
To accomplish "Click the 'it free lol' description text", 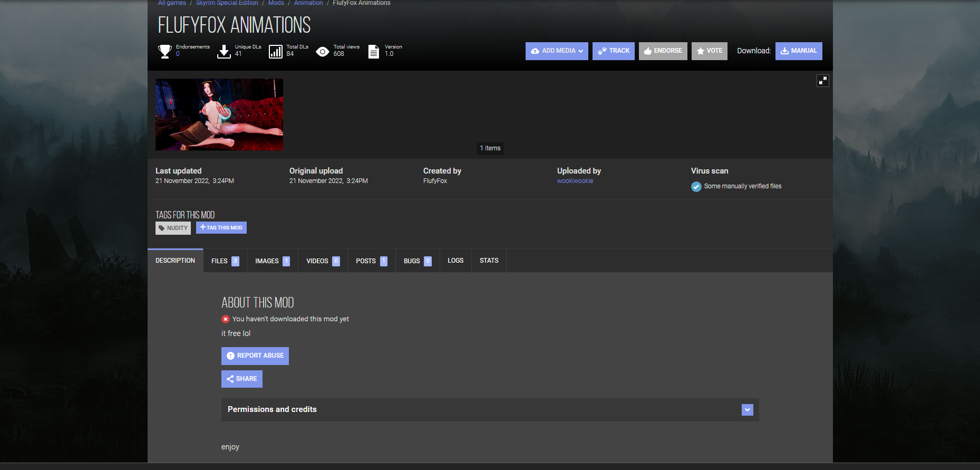I will tap(236, 333).
